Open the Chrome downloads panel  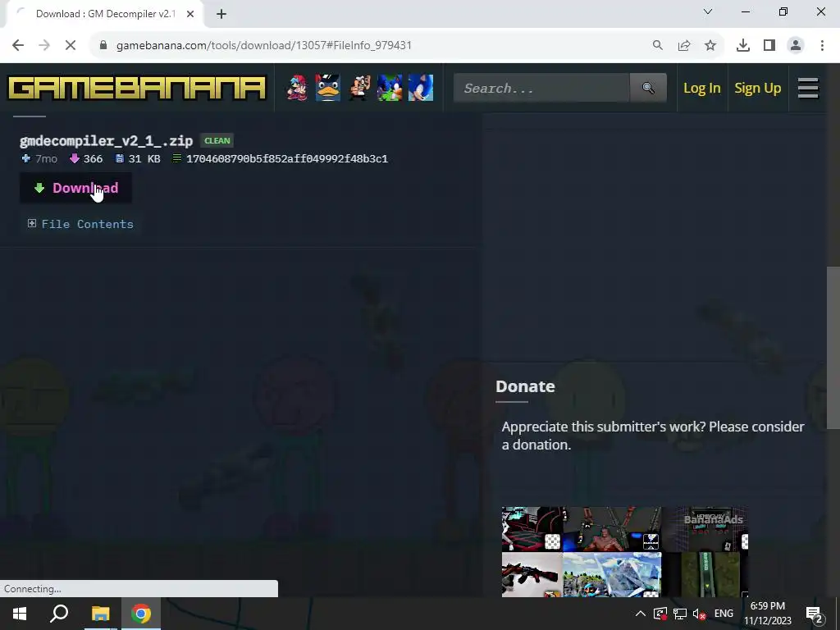pos(743,46)
